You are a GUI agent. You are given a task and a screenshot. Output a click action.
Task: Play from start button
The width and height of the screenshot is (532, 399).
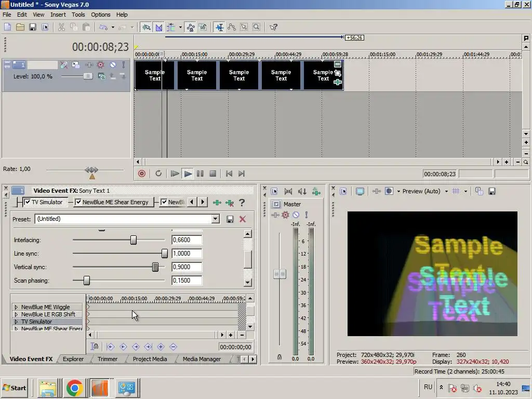coord(175,174)
